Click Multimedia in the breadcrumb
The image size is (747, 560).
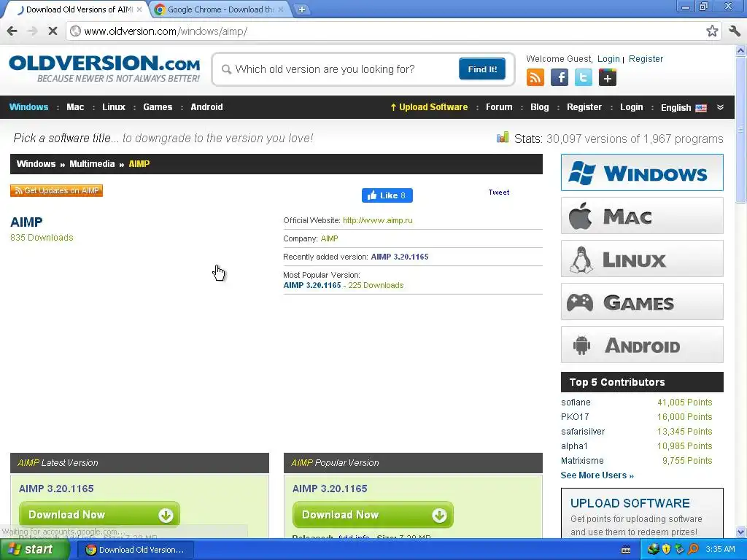(92, 164)
